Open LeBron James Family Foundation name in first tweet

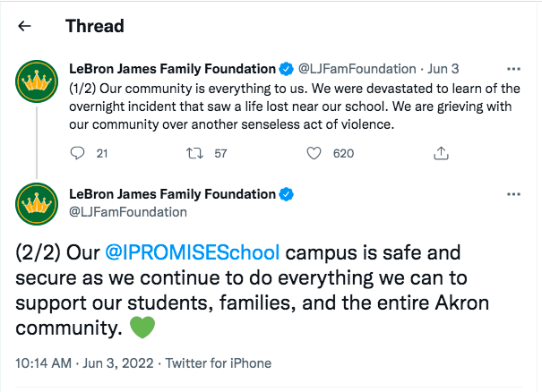pyautogui.click(x=172, y=69)
